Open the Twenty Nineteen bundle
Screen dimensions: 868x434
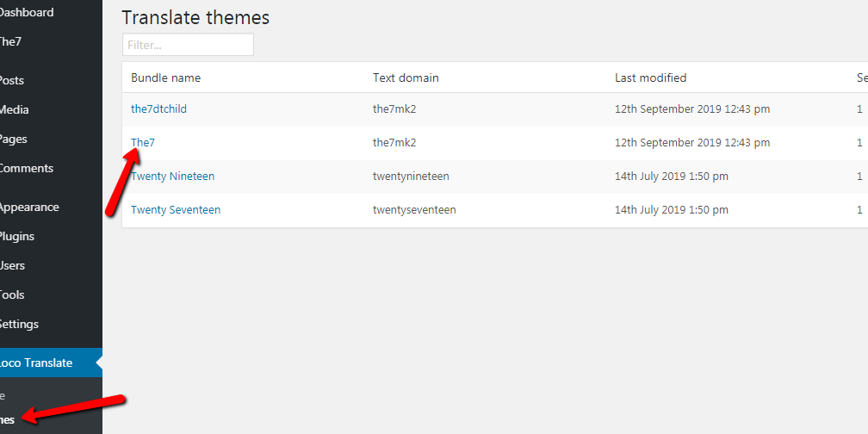[x=172, y=177]
